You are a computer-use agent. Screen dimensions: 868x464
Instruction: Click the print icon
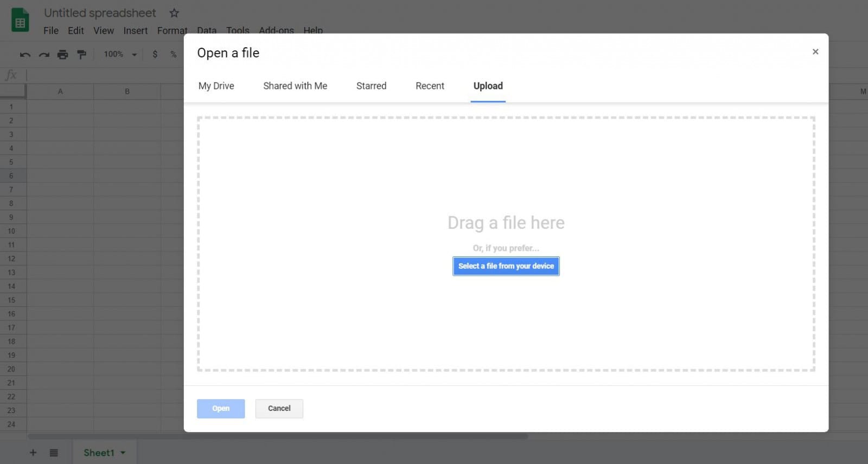click(x=63, y=54)
